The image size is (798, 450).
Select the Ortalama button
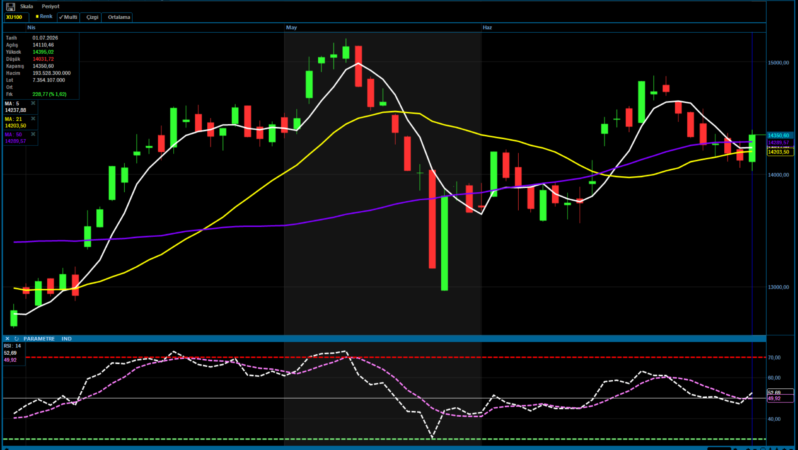click(x=119, y=17)
